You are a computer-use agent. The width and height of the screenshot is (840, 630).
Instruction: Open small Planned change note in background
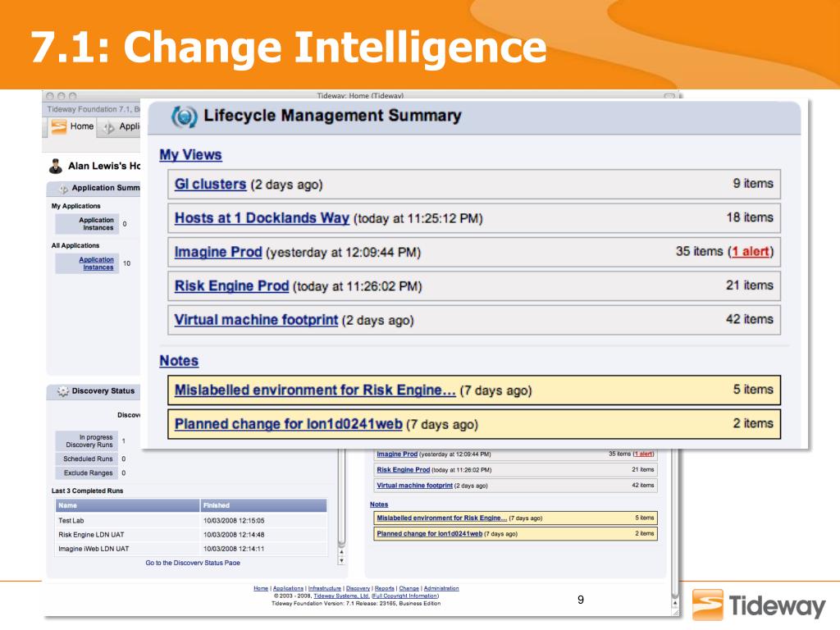point(429,533)
